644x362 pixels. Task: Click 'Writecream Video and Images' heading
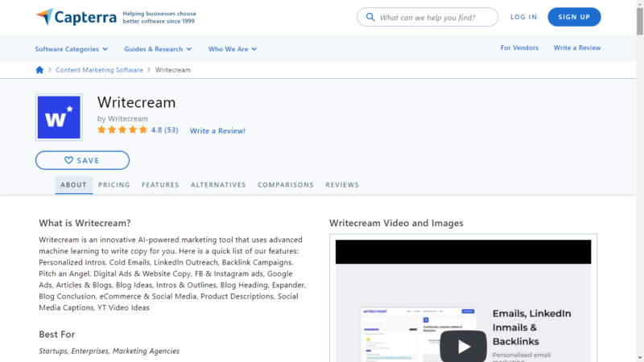pos(396,223)
